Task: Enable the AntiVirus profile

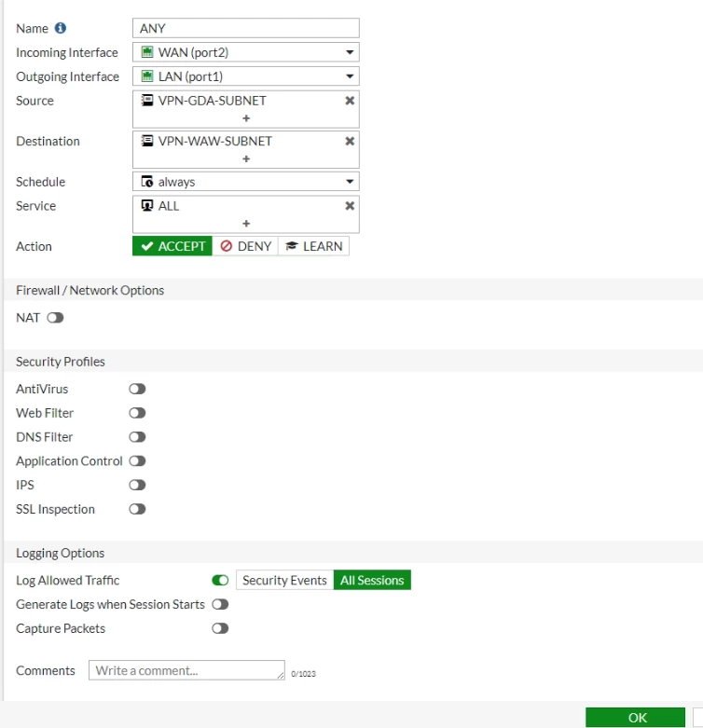Action: 137,389
